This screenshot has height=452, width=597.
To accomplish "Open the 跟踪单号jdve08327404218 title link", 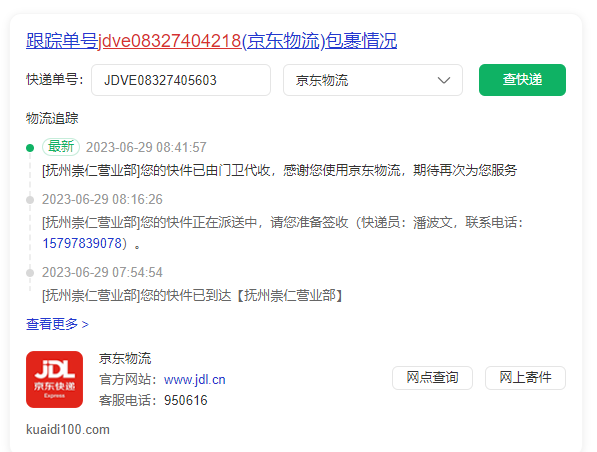I will 211,41.
